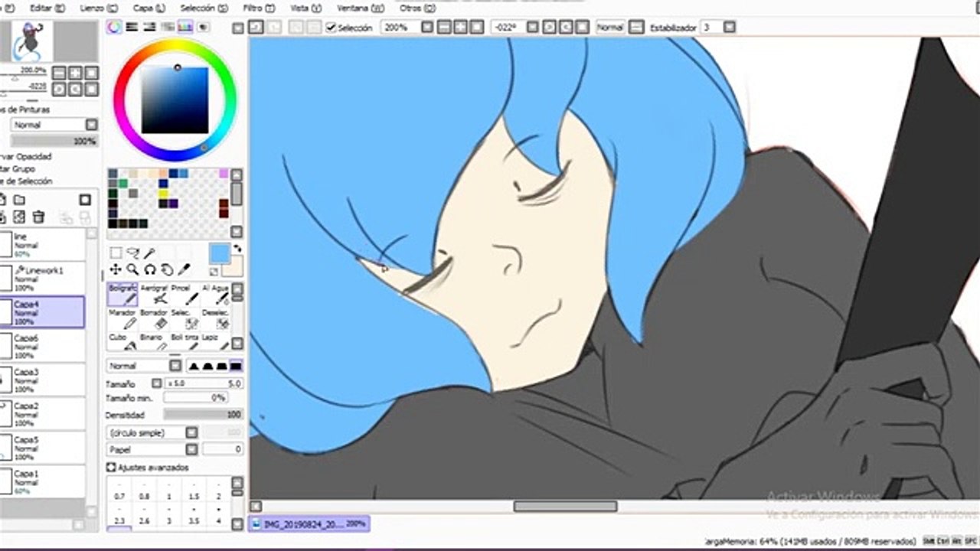The width and height of the screenshot is (980, 551).
Task: Select the Bolígrafo pen tool
Action: click(x=122, y=294)
